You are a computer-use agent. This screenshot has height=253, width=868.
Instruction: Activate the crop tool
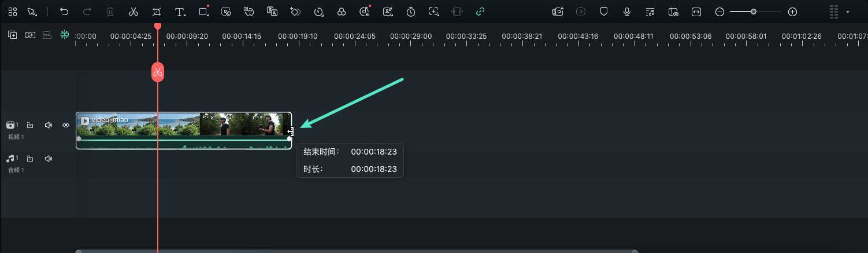[157, 12]
